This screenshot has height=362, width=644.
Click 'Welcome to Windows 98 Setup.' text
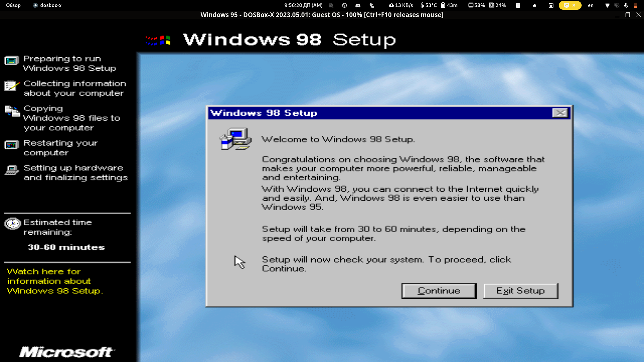pos(338,139)
